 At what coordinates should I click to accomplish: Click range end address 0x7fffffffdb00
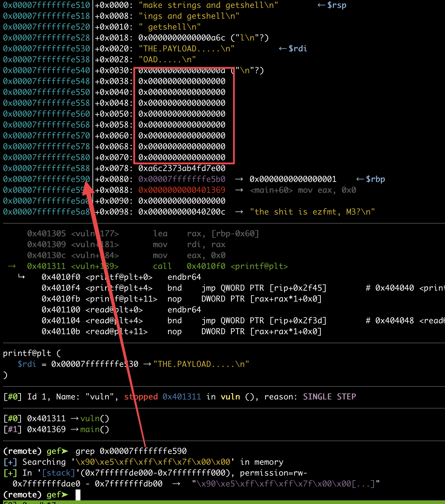129,484
